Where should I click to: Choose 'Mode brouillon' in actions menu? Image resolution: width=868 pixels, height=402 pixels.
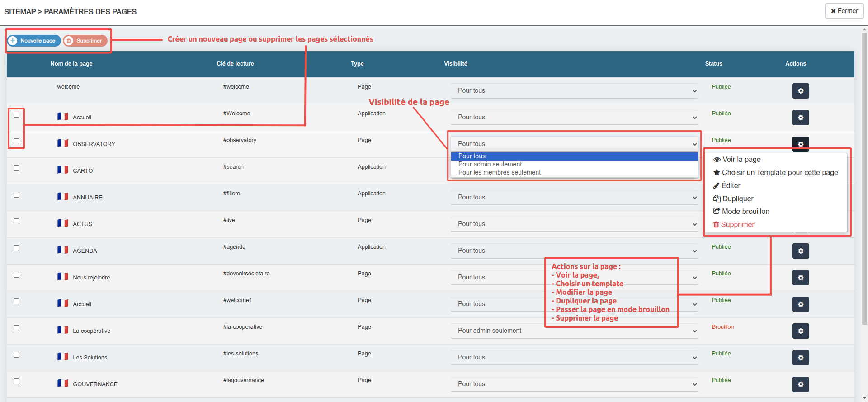coord(745,212)
